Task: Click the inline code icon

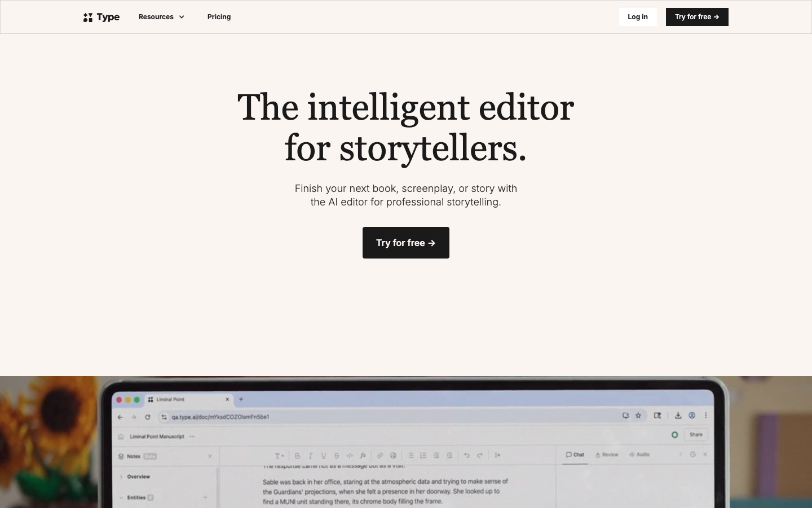Action: (x=350, y=456)
